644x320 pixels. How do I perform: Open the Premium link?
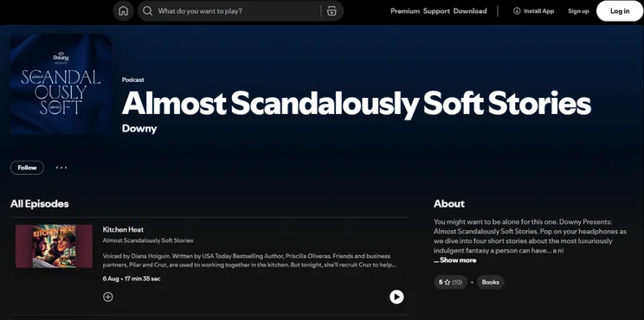click(x=405, y=11)
